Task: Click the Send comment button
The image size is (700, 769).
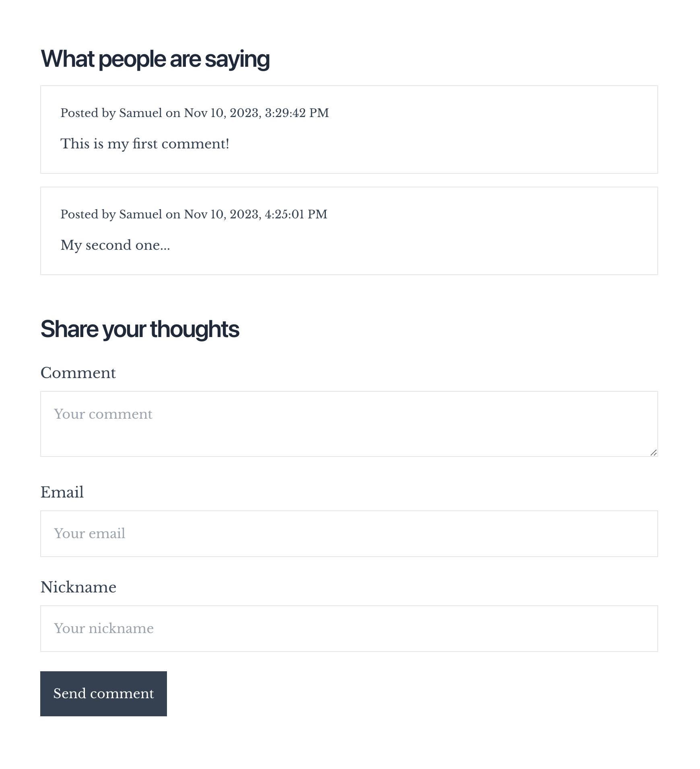Action: pos(103,694)
